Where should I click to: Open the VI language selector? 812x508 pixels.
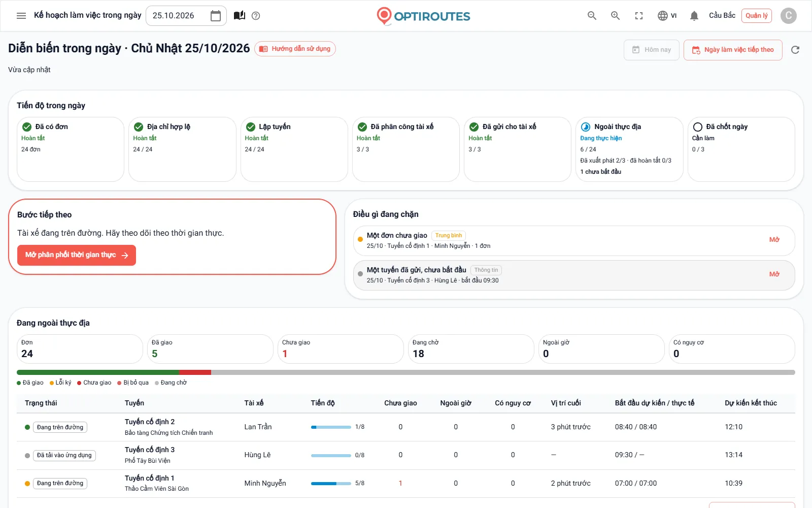pyautogui.click(x=667, y=16)
